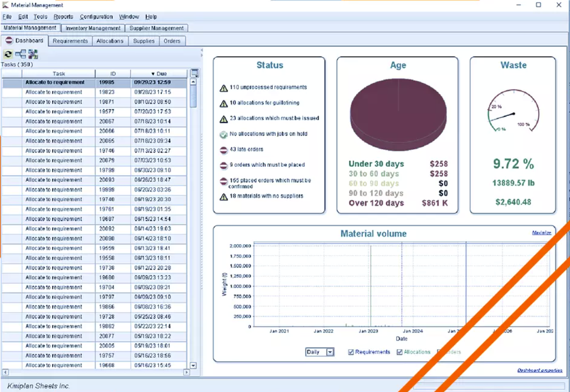Open the Reports menu
The height and width of the screenshot is (392, 570).
pyautogui.click(x=64, y=17)
